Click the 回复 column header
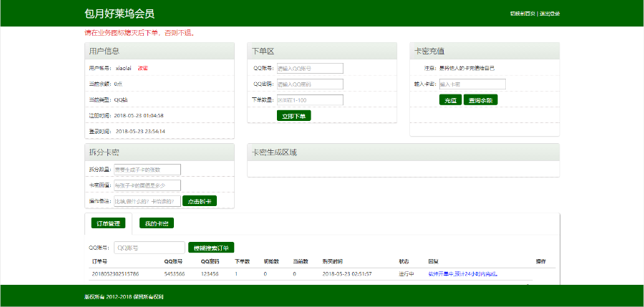The image size is (644, 307). pyautogui.click(x=433, y=261)
